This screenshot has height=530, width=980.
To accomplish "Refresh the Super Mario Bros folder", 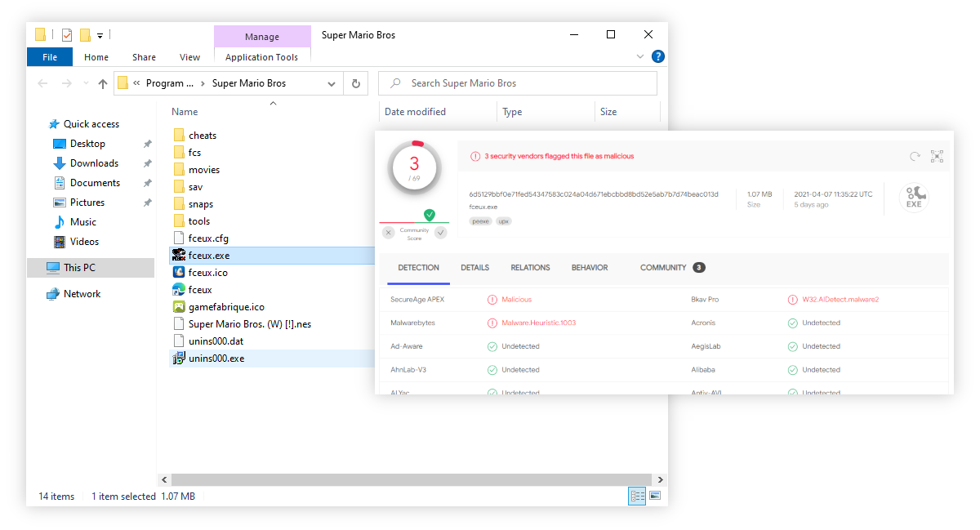I will coord(355,83).
